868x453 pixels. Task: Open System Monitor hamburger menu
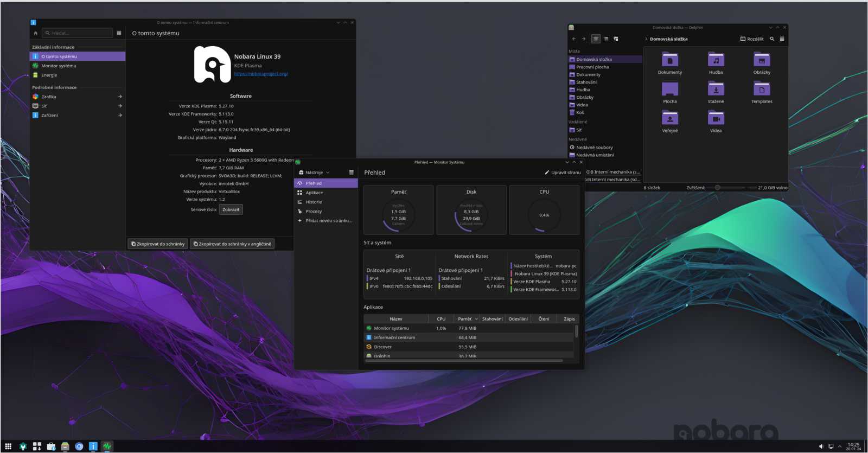point(351,173)
